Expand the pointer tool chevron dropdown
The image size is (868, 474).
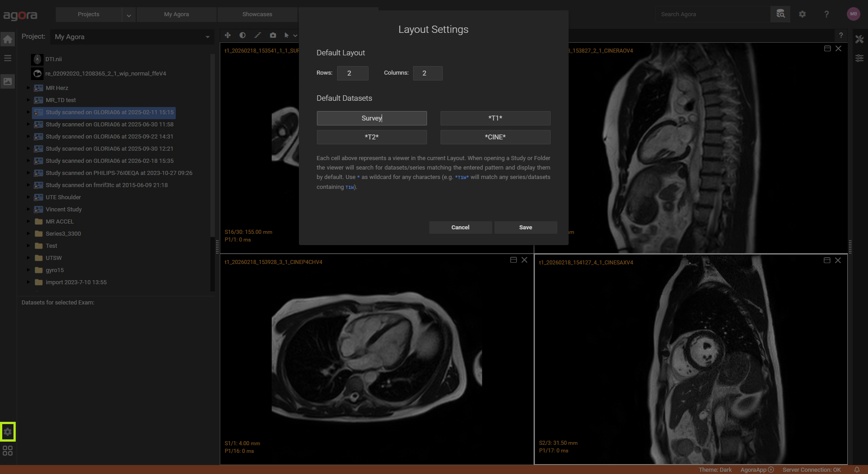point(295,35)
